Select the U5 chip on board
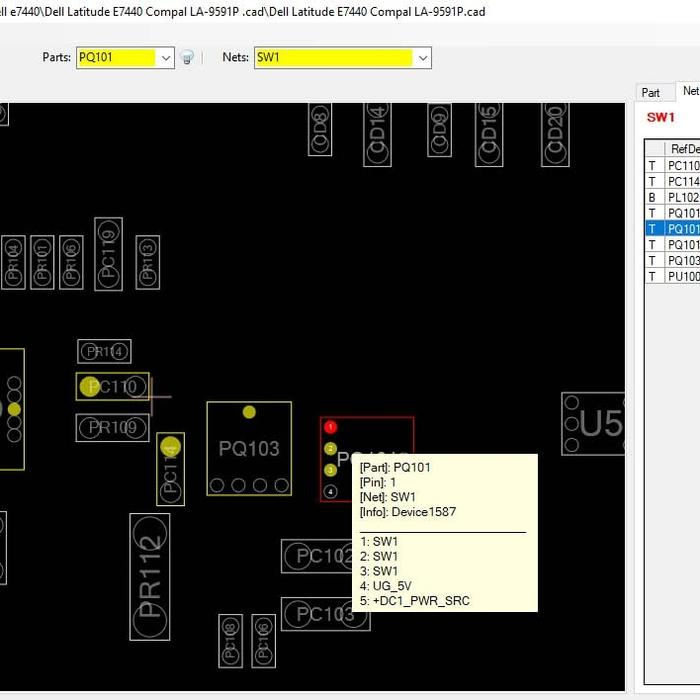Image resolution: width=700 pixels, height=700 pixels. tap(593, 424)
